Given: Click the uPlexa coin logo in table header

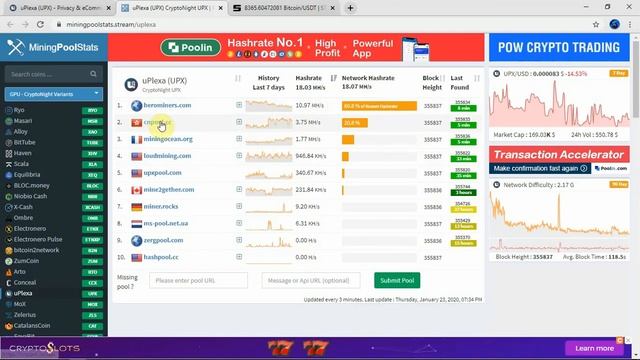Looking at the screenshot, I should tap(131, 84).
